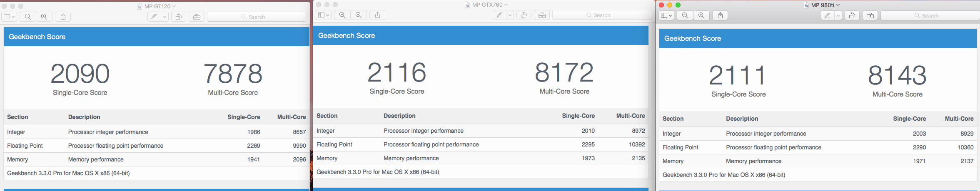980x191 pixels.
Task: Select Memory single-core value 1971 in MP 980ti
Action: tap(919, 161)
